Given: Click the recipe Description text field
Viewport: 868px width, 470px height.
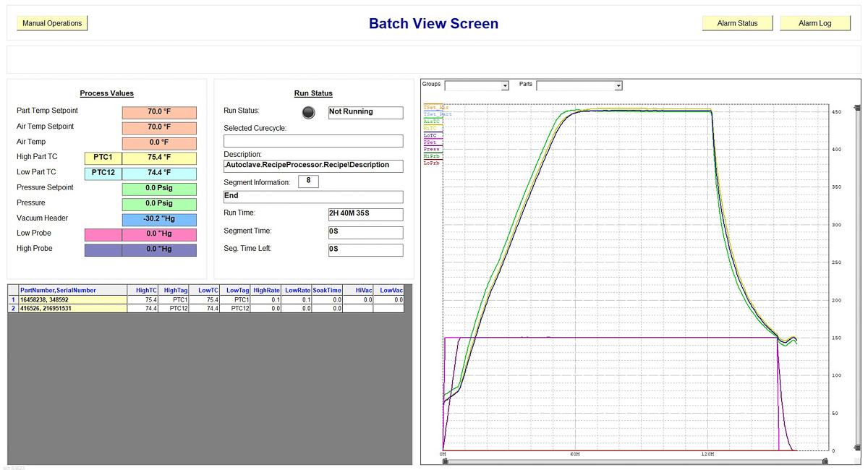Looking at the screenshot, I should pos(313,166).
